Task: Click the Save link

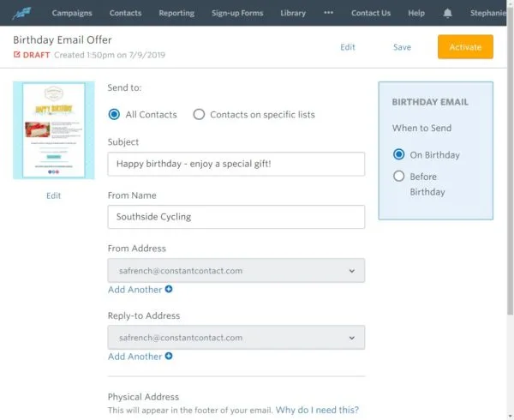Action: [x=402, y=47]
